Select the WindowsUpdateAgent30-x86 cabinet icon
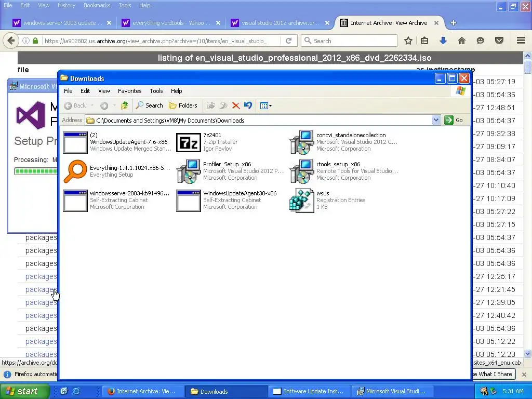The image size is (532, 399). click(188, 201)
